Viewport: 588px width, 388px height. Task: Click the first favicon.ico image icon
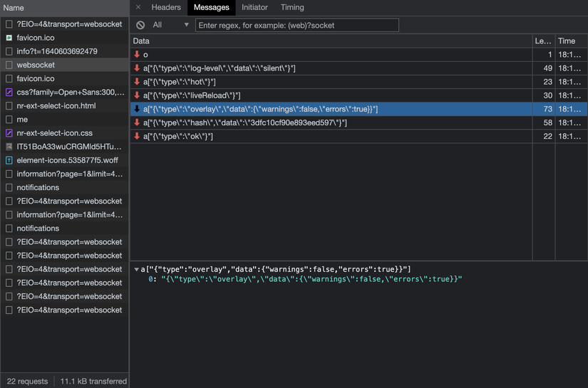[x=9, y=38]
